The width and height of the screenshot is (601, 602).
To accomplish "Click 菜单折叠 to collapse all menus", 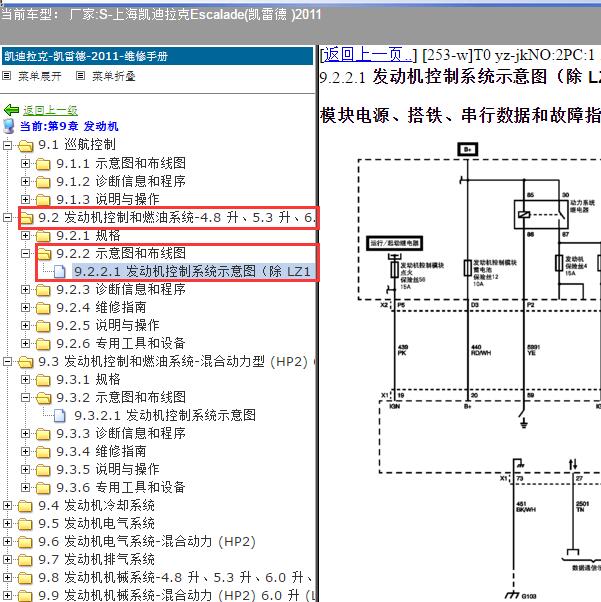I will click(114, 76).
